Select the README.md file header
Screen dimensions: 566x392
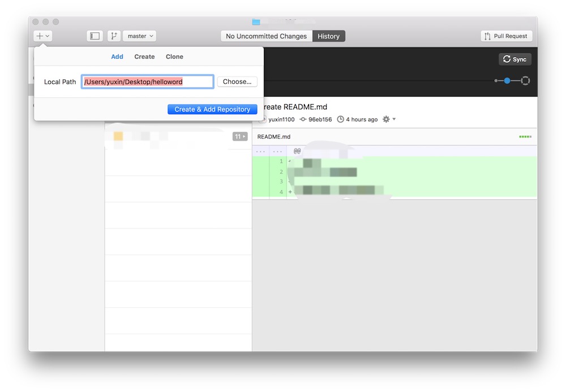(274, 137)
